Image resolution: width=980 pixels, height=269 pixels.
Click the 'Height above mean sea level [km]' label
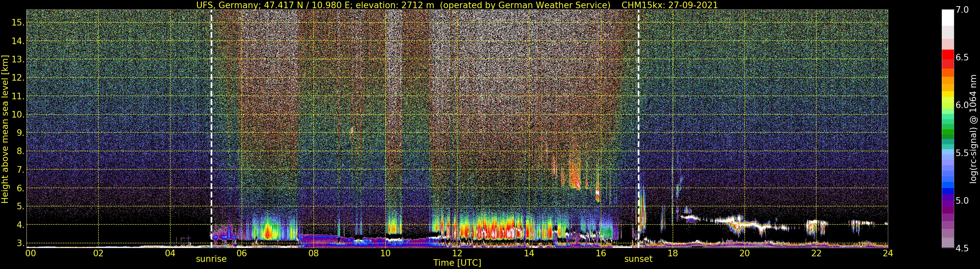[x=5, y=129]
